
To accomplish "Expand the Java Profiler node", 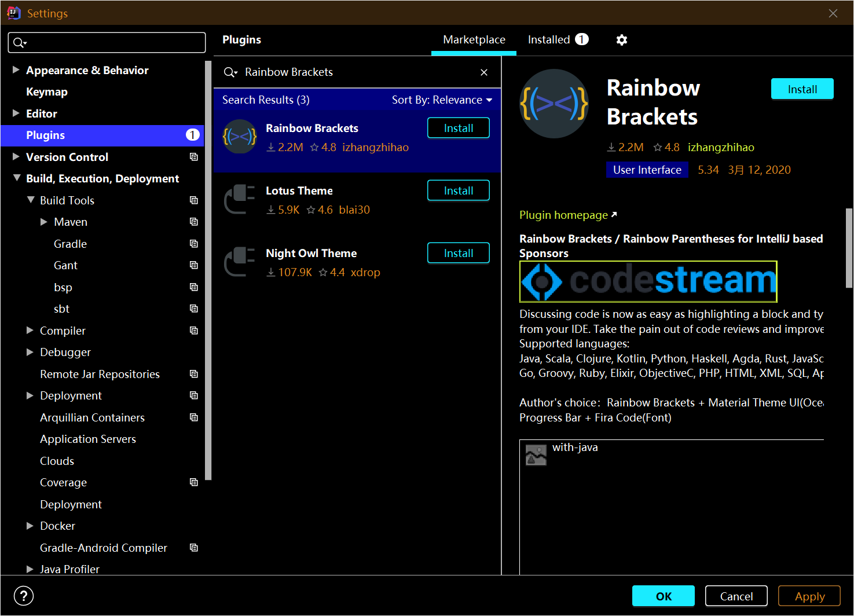I will pyautogui.click(x=30, y=569).
